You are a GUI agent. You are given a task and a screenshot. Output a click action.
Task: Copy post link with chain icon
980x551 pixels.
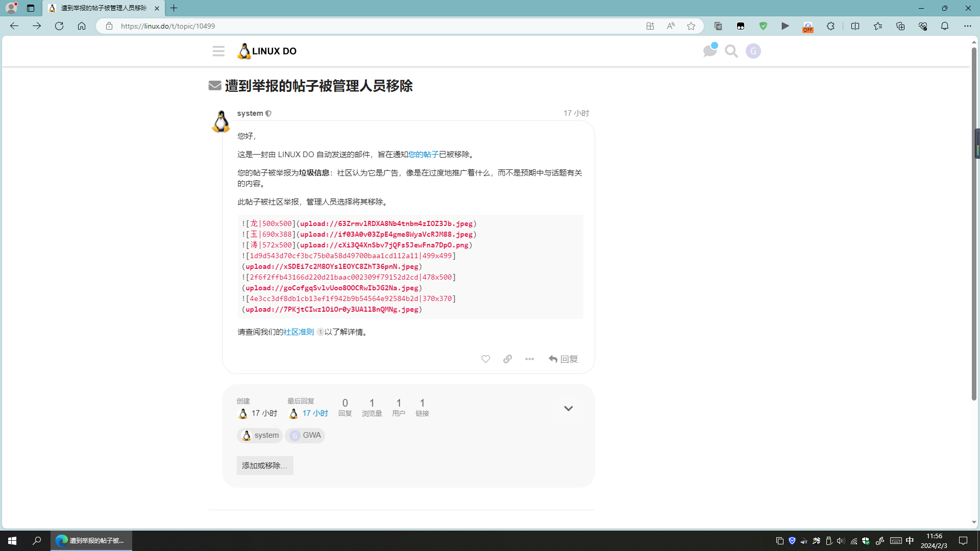tap(507, 359)
